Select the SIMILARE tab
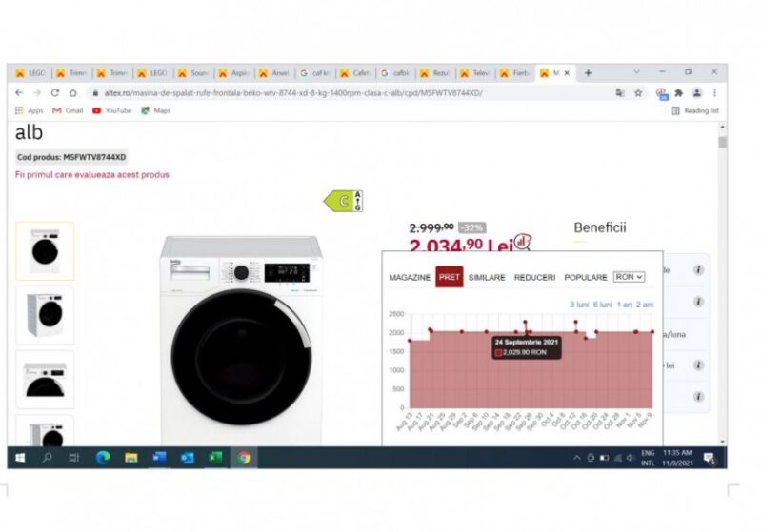 [487, 278]
